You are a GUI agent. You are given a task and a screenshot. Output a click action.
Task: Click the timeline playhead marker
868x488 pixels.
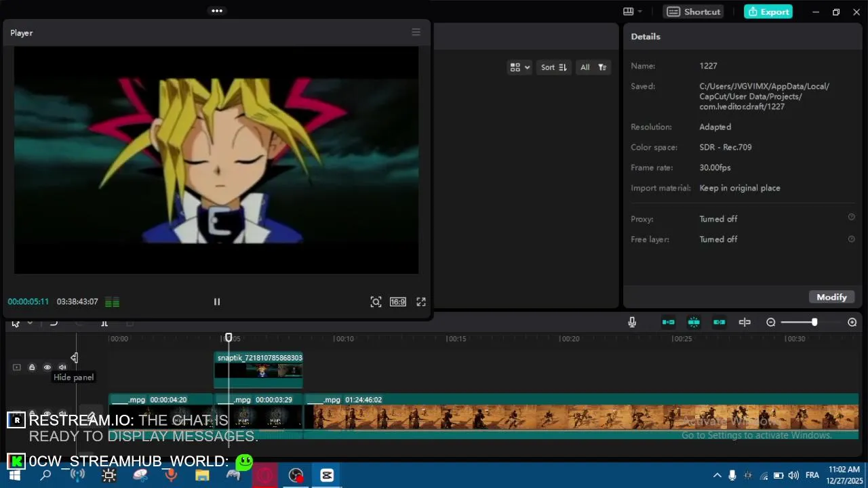229,338
